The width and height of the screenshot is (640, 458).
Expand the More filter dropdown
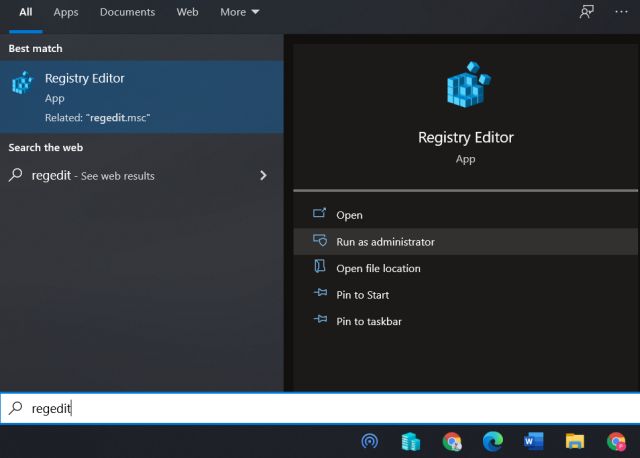tap(239, 12)
